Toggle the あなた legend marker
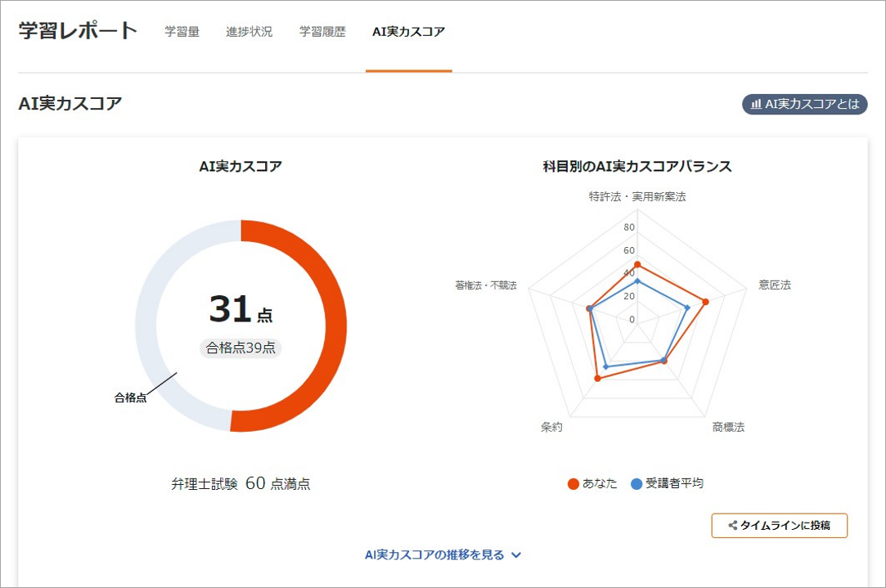The width and height of the screenshot is (886, 588). pyautogui.click(x=573, y=484)
